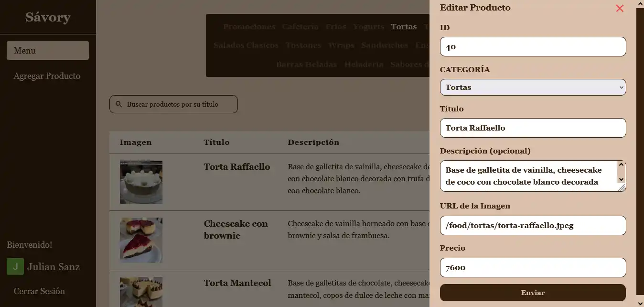Click the Julian Sanz user name
Viewport: 644px width, 307px height.
click(x=54, y=267)
